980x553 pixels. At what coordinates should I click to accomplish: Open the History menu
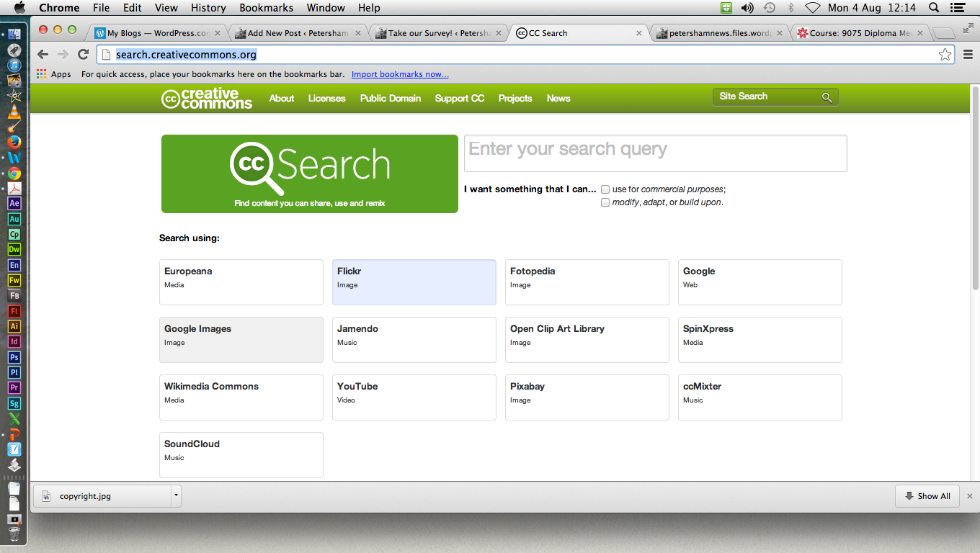click(208, 8)
